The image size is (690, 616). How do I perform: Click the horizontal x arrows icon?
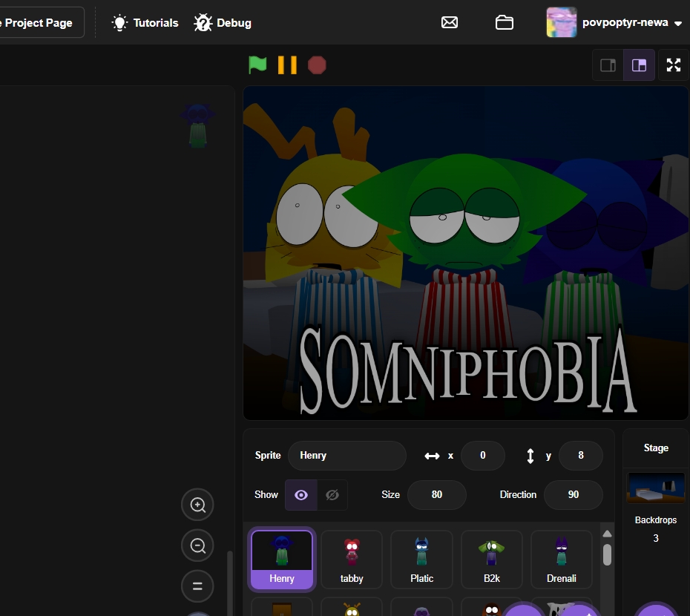point(432,456)
